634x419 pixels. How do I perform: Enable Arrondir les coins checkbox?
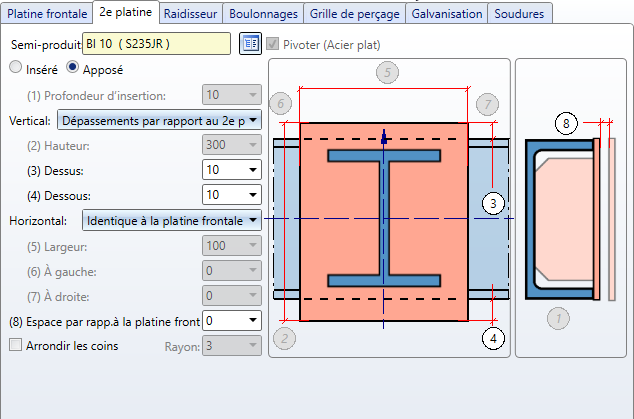click(x=15, y=346)
